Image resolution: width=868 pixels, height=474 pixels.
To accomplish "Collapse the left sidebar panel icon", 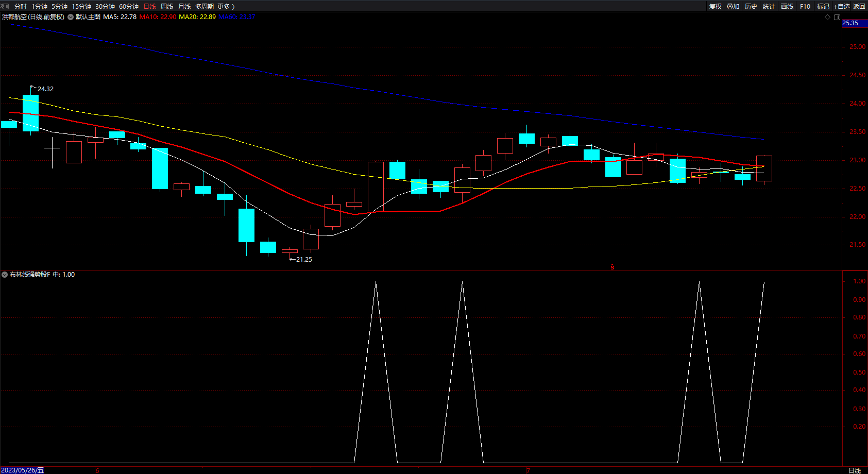I will pyautogui.click(x=5, y=6).
